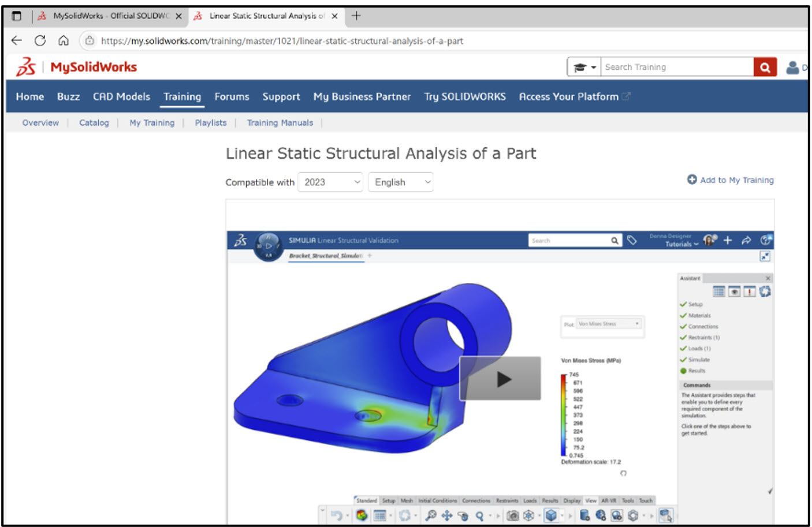This screenshot has width=812, height=527.
Task: Open the English language dropdown
Action: (x=400, y=182)
